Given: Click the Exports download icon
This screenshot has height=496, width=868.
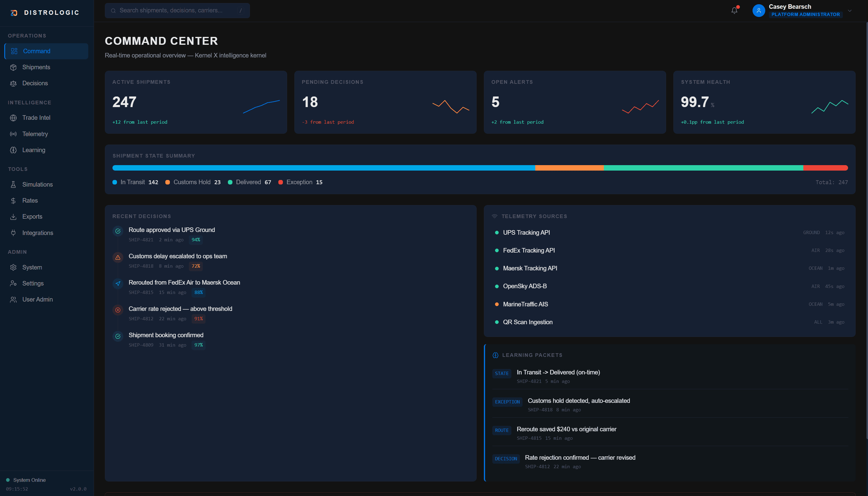Looking at the screenshot, I should (14, 216).
